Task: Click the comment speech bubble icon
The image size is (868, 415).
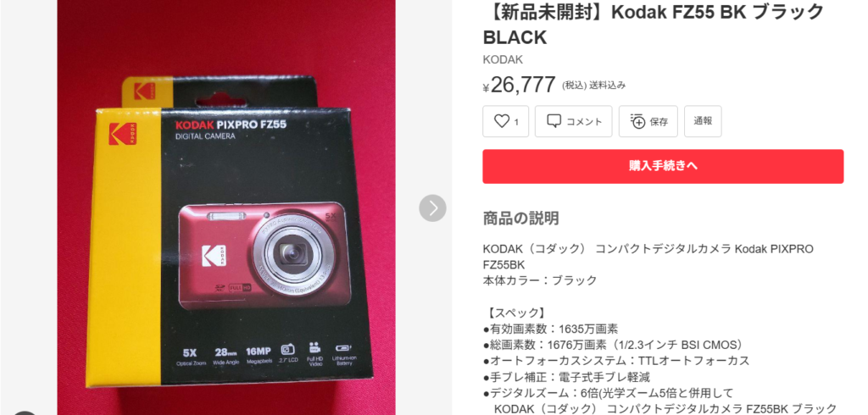Action: (554, 121)
